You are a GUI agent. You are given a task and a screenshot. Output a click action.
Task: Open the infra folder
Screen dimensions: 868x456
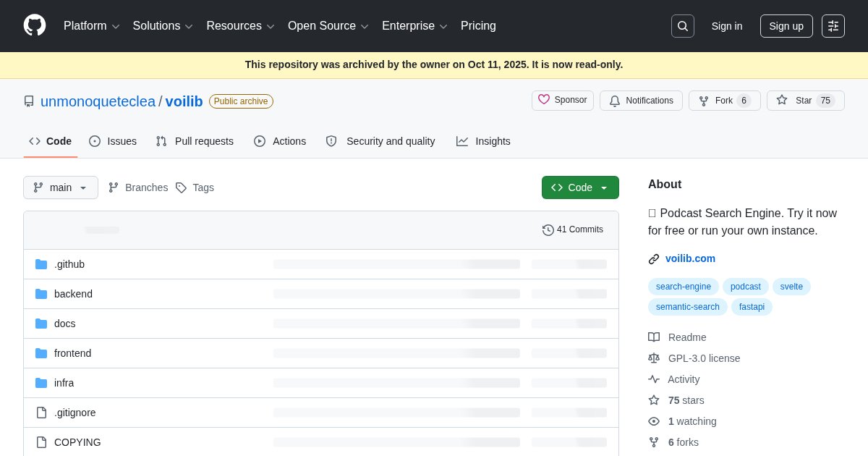(64, 383)
